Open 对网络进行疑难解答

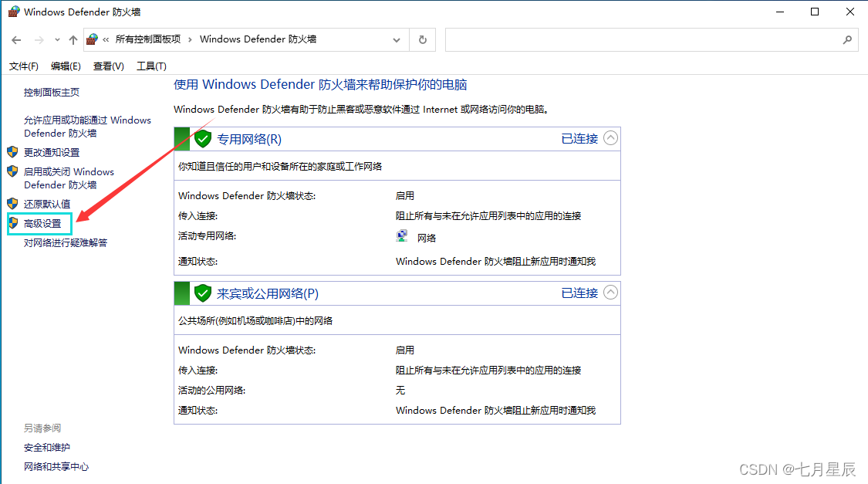tap(66, 242)
